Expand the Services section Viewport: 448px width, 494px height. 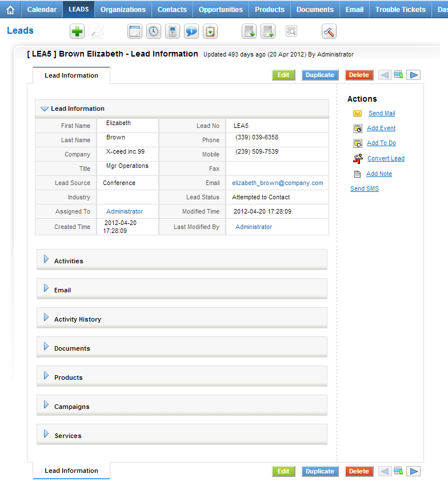click(46, 433)
